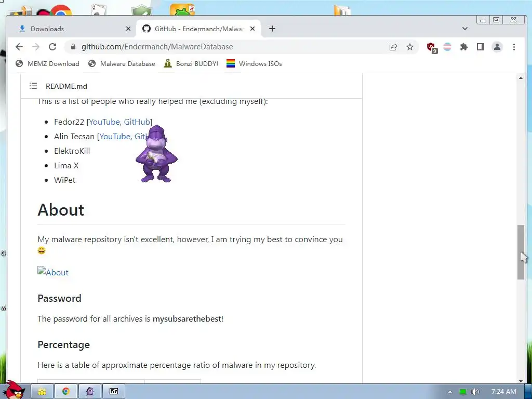Toggle the browser side panel

[481, 47]
